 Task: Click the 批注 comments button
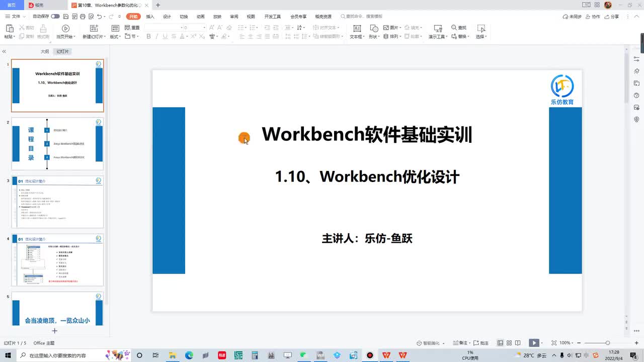click(x=482, y=343)
